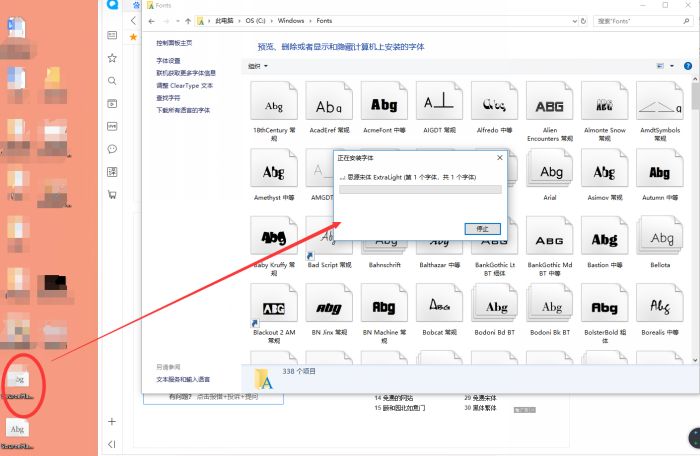Click the change view icon
Screen dimensions: 700x456
[x=660, y=66]
